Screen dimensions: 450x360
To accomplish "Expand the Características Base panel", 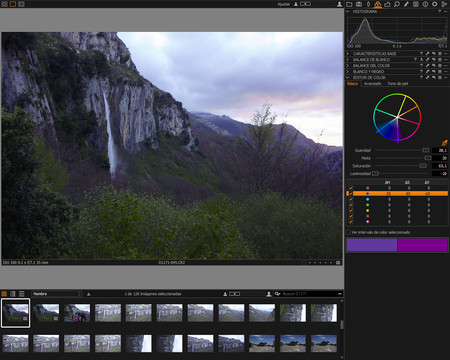I will click(x=348, y=53).
